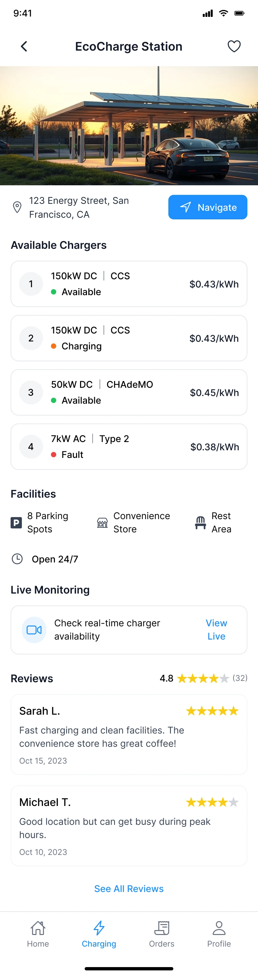Open the Profile tab
Screen dimensions: 258x980
pos(219,934)
